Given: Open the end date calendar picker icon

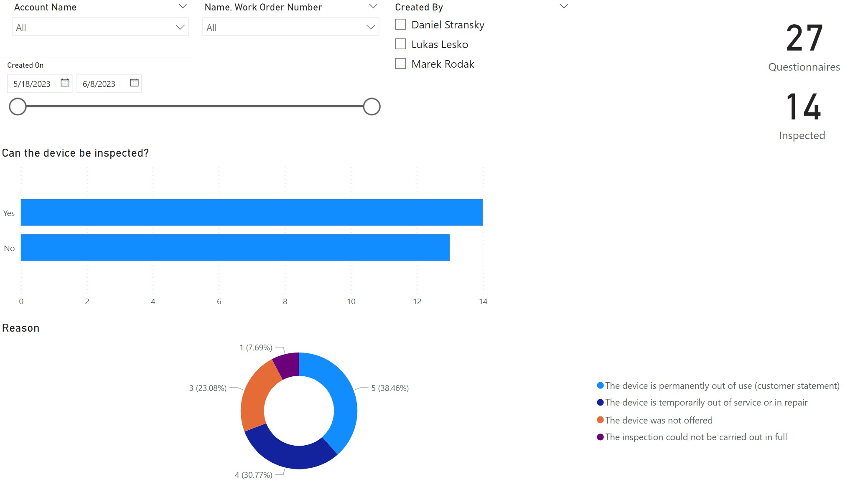Looking at the screenshot, I should (x=134, y=83).
